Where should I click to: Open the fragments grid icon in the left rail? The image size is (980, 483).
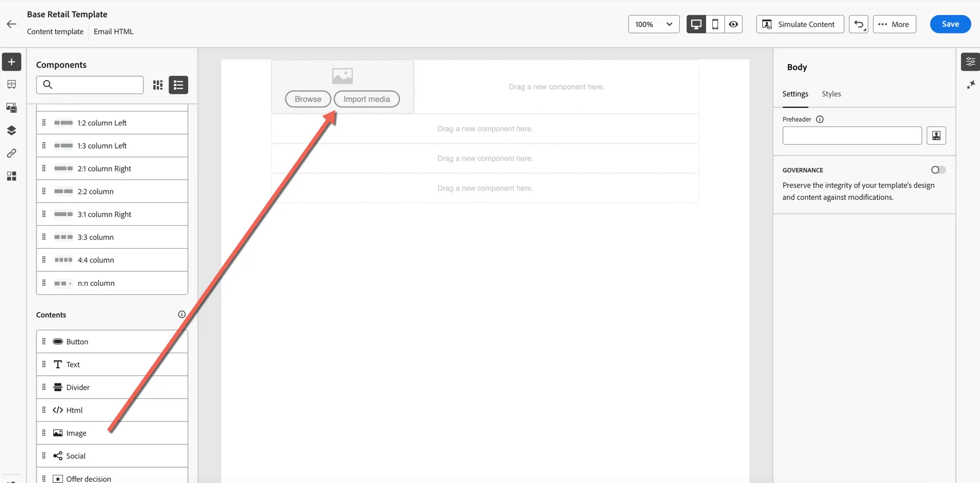tap(11, 176)
